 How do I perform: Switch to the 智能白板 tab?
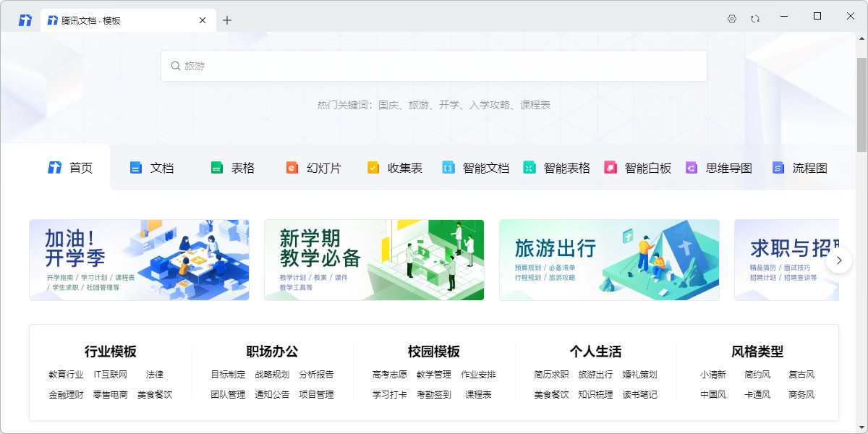(637, 168)
